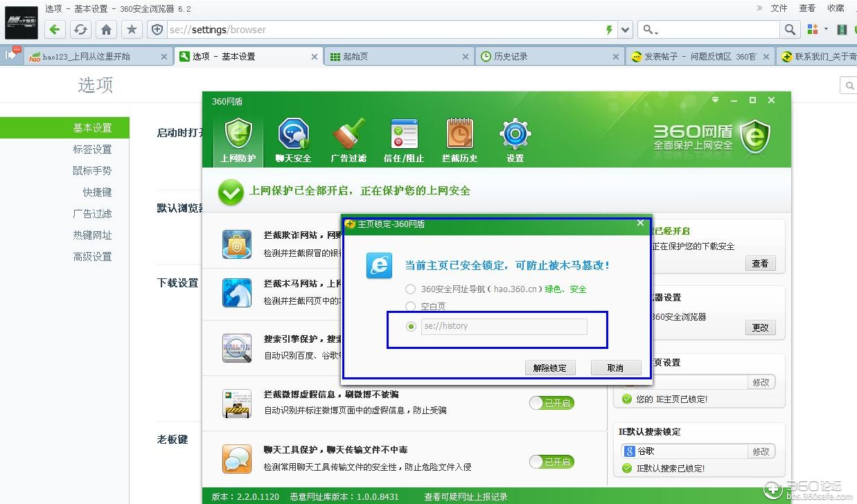The height and width of the screenshot is (504, 857).
Task: Click the shield icon in address bar
Action: (157, 30)
